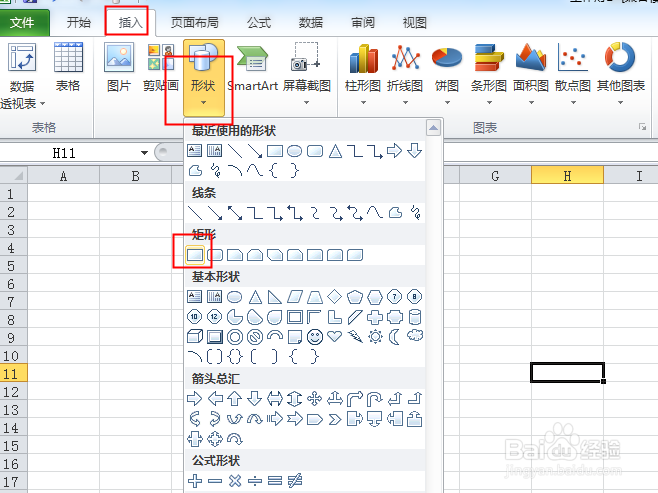Select the 插入 (Insert) ribbon tab
Image resolution: width=658 pixels, height=493 pixels.
[130, 22]
